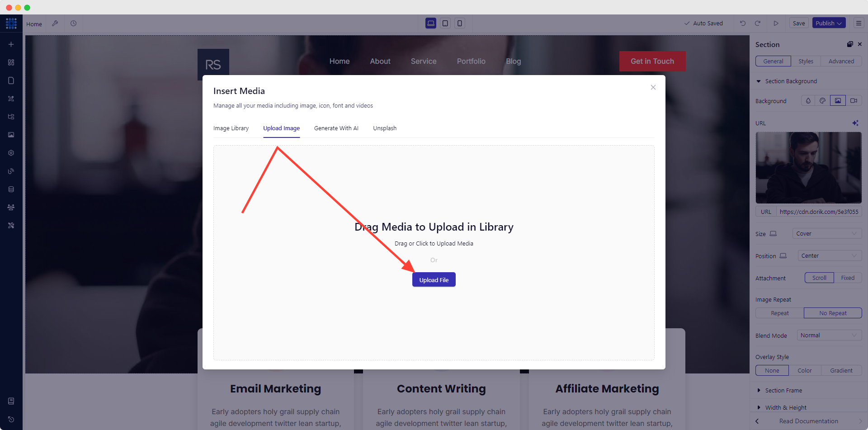This screenshot has height=430, width=868.
Task: Open the global styles pencil-ruler icon
Action: click(11, 99)
